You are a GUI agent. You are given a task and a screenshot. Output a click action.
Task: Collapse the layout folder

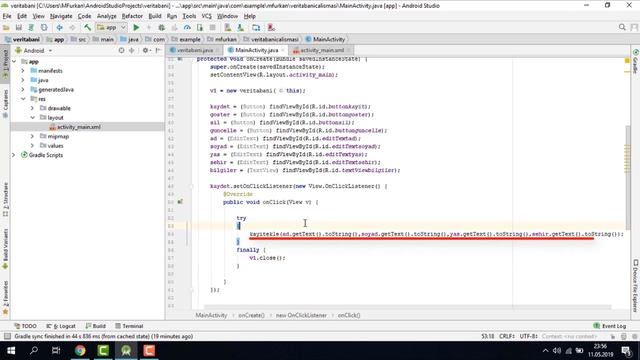[32, 118]
